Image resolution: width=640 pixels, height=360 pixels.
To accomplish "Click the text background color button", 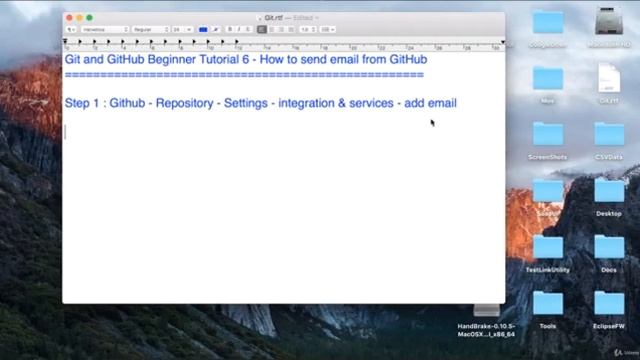I will coord(216,29).
